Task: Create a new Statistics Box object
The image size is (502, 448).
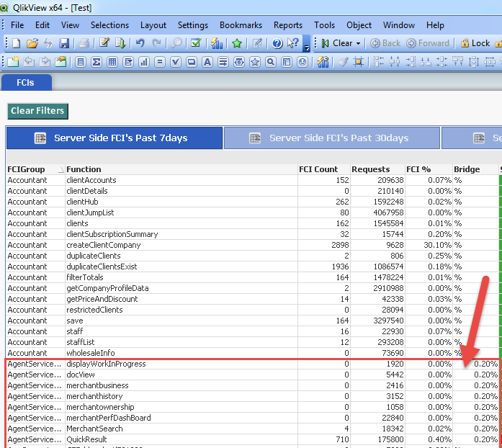Action: pos(97,62)
